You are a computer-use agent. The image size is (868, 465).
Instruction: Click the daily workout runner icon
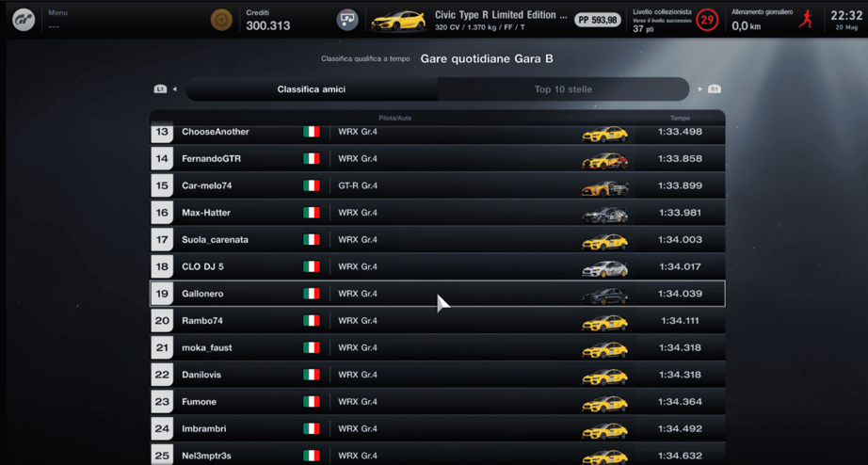[x=806, y=20]
